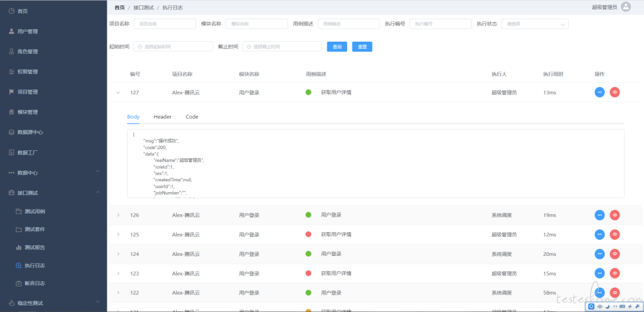Screen dimensions: 644x312
Task: Click blue more button for row 123
Action: (x=600, y=273)
